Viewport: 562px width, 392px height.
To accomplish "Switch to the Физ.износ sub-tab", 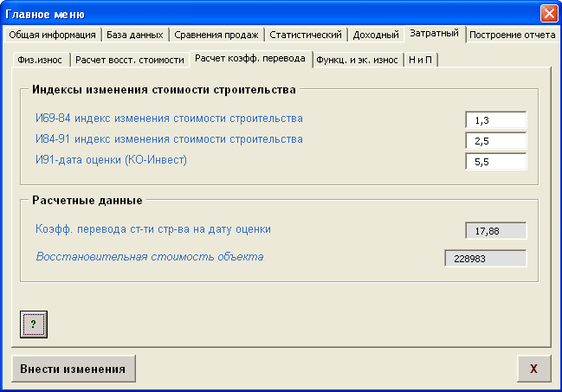I will click(x=40, y=60).
